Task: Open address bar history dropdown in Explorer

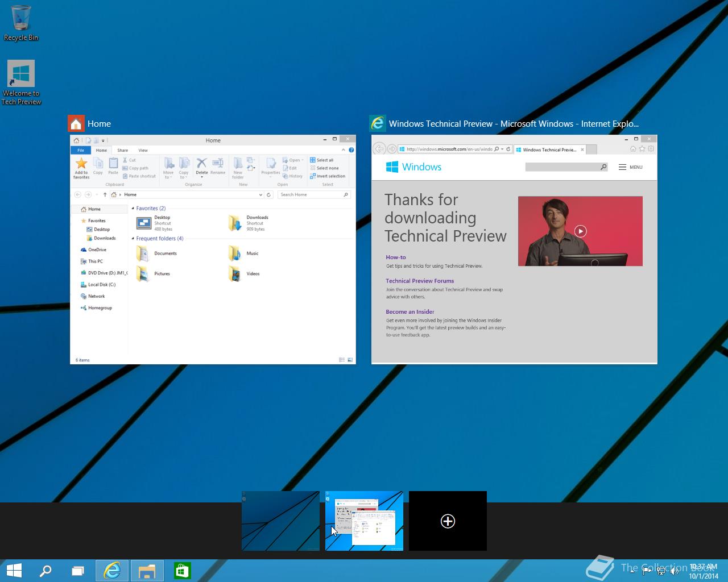Action: click(260, 194)
